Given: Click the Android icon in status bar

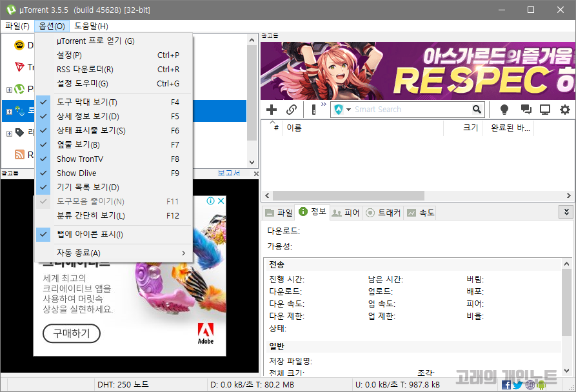Looking at the screenshot, I should click(541, 385).
